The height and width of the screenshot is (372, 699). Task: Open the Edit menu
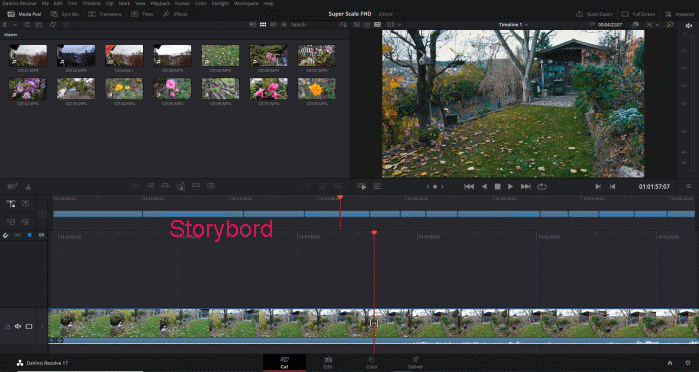click(58, 3)
